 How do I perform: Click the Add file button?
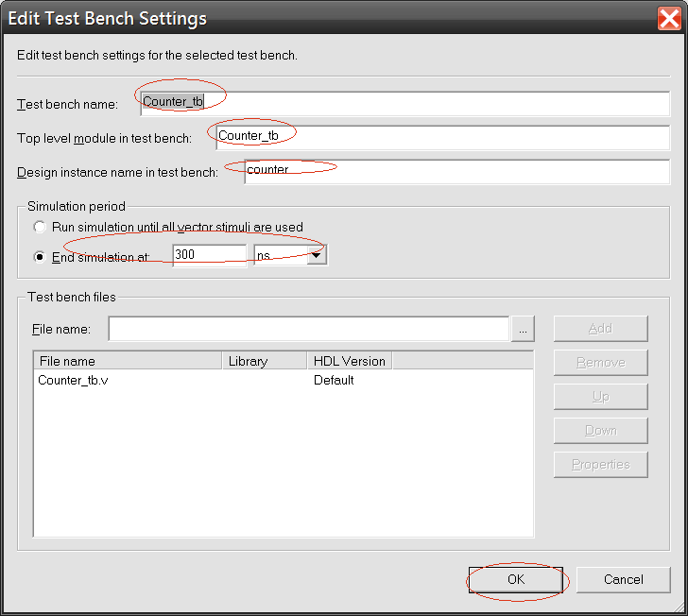pyautogui.click(x=600, y=329)
